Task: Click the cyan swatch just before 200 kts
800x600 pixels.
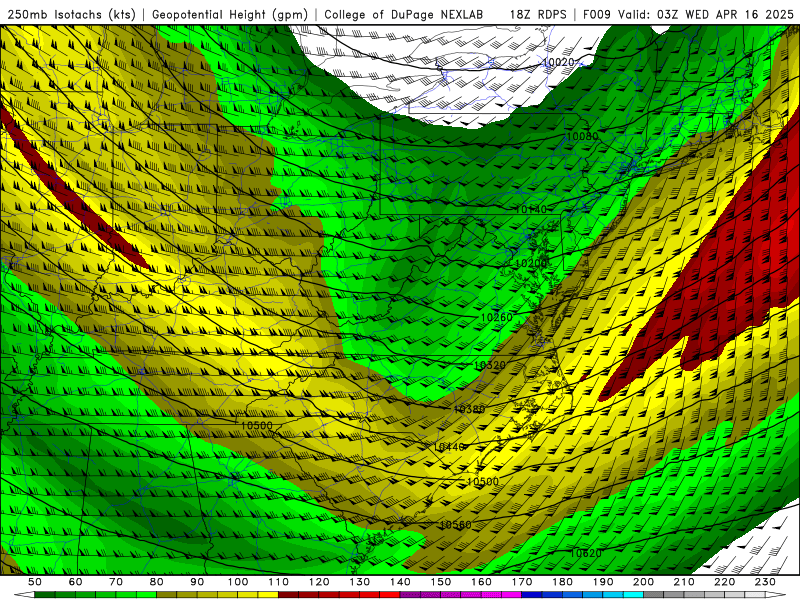Action: coord(634,595)
